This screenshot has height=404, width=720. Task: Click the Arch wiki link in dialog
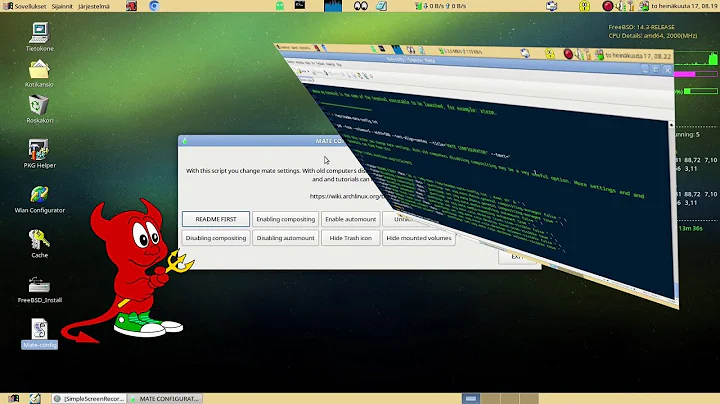pos(346,196)
